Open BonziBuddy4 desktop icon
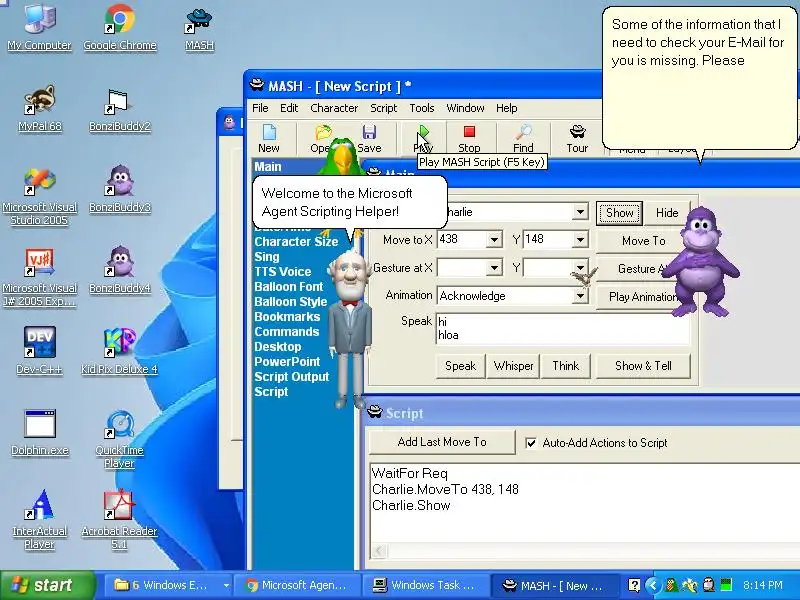Image resolution: width=800 pixels, height=600 pixels. click(x=119, y=269)
